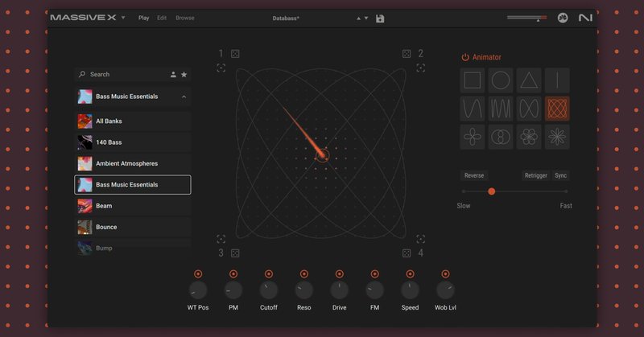
Task: Select the single sine wave animator path
Action: (473, 109)
